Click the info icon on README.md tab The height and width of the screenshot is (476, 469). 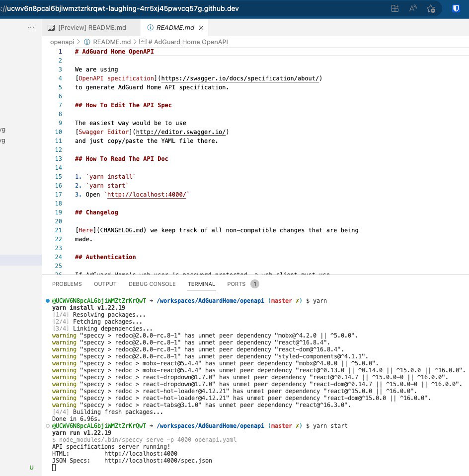(x=151, y=28)
